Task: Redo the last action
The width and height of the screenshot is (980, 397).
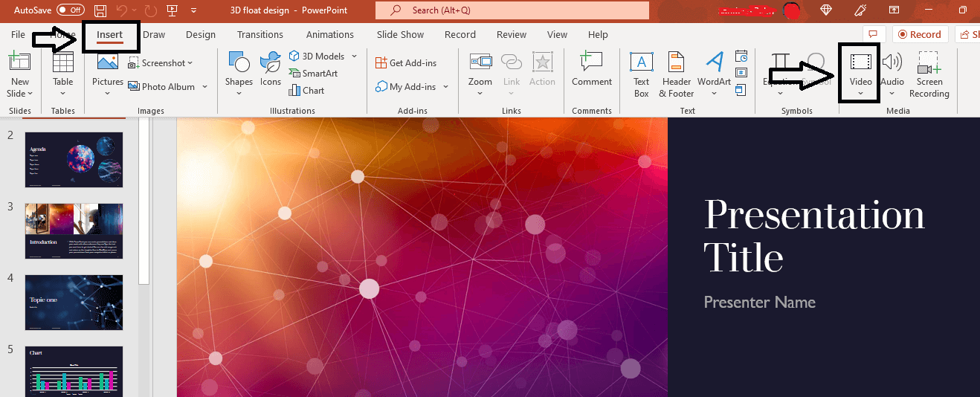Action: click(x=149, y=10)
